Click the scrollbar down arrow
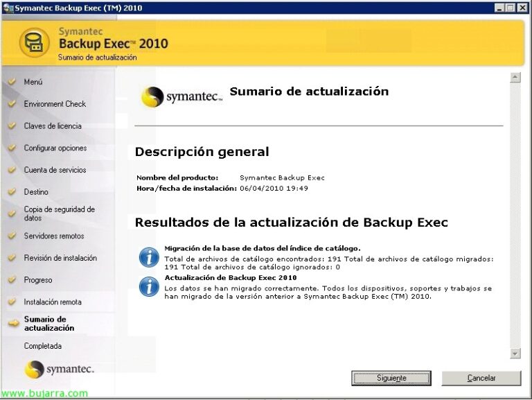532x400 pixels. [x=515, y=354]
